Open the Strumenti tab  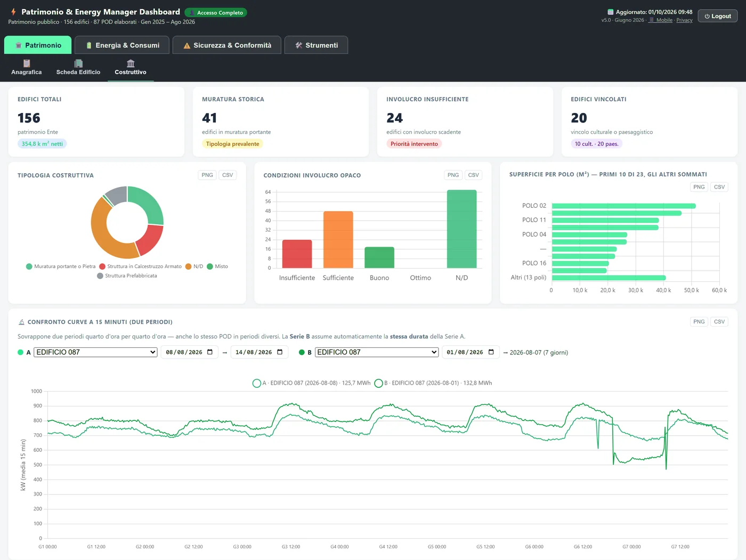(x=316, y=45)
